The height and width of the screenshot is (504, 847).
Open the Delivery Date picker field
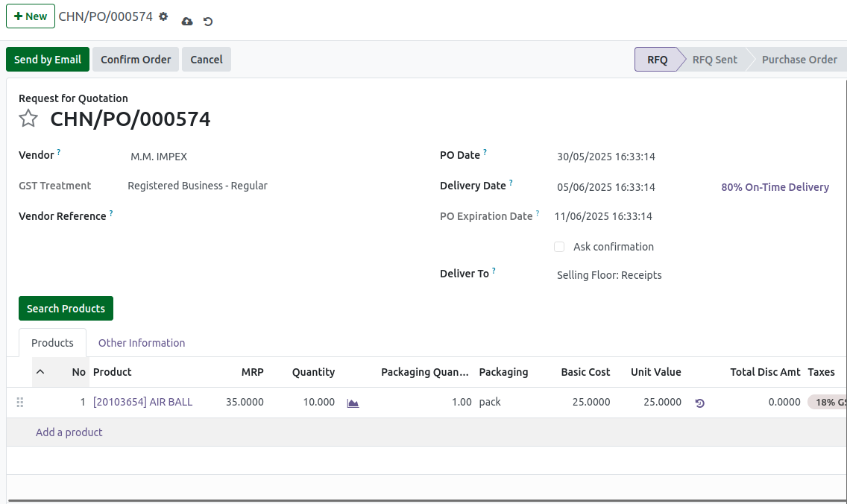pos(606,187)
